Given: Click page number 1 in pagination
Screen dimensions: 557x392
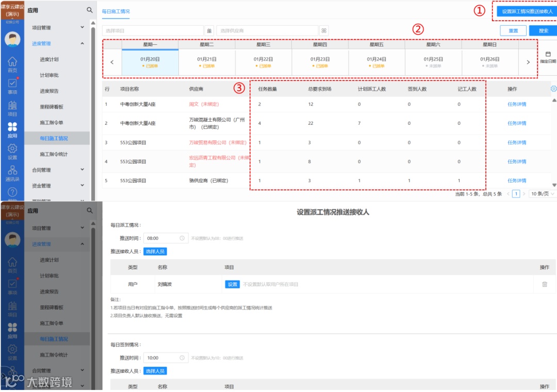Looking at the screenshot, I should (516, 194).
